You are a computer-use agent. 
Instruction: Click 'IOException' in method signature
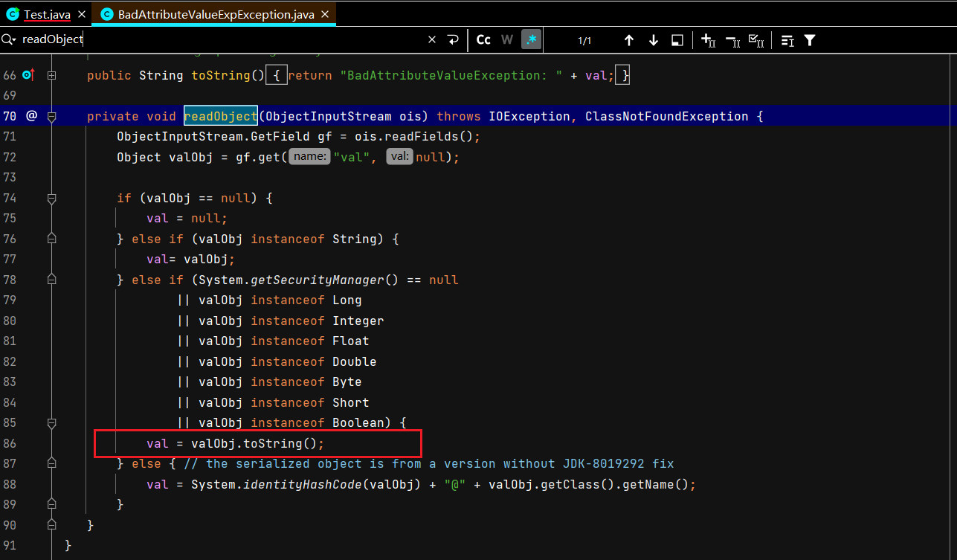coord(529,116)
